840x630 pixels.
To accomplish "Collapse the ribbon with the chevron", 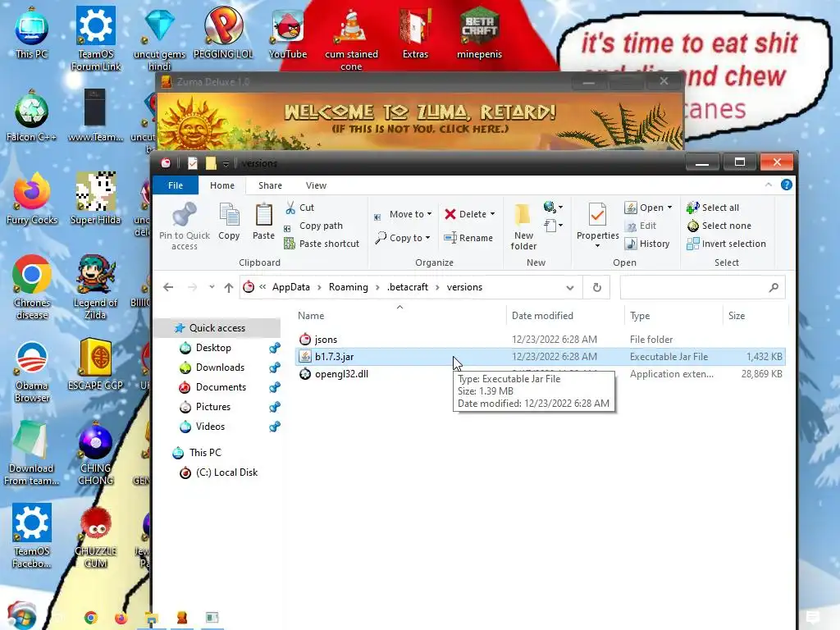I will (x=768, y=185).
